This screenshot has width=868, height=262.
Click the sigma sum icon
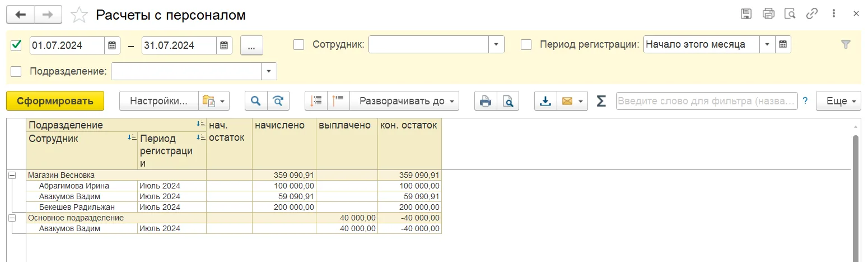601,101
